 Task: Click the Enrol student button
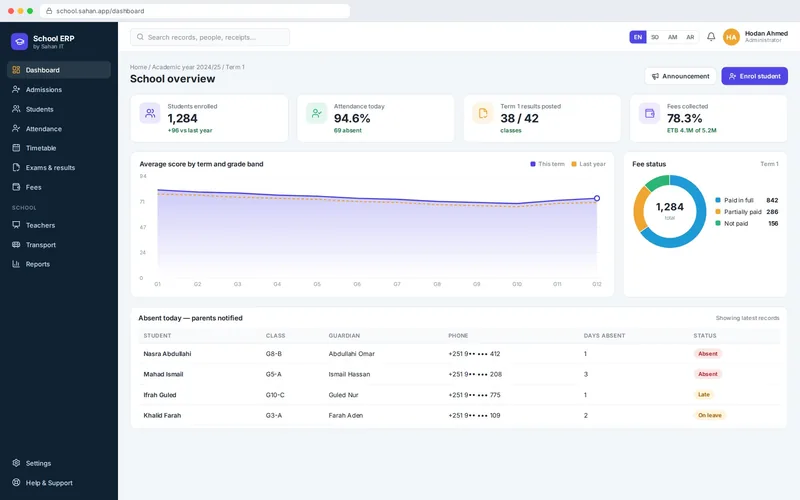(755, 76)
